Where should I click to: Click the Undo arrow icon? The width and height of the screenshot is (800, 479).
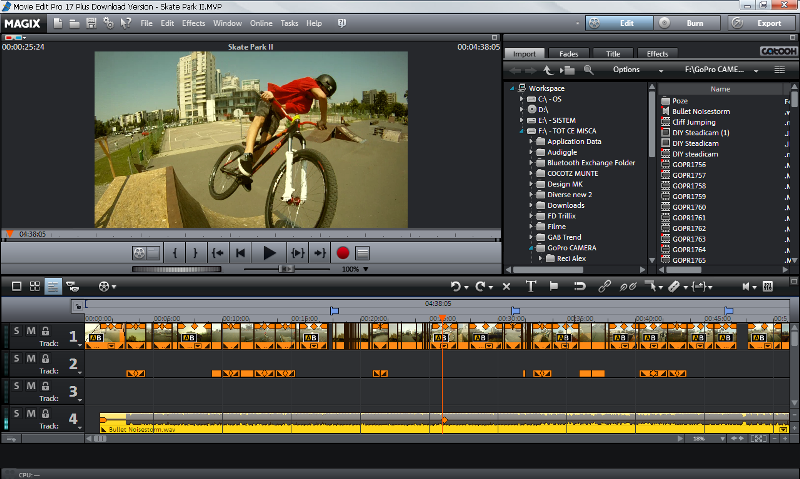[457, 286]
